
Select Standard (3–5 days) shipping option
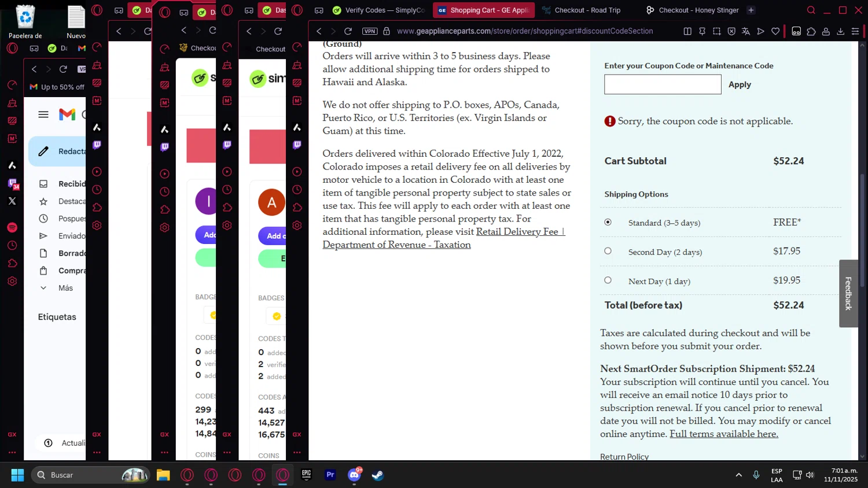coord(608,222)
